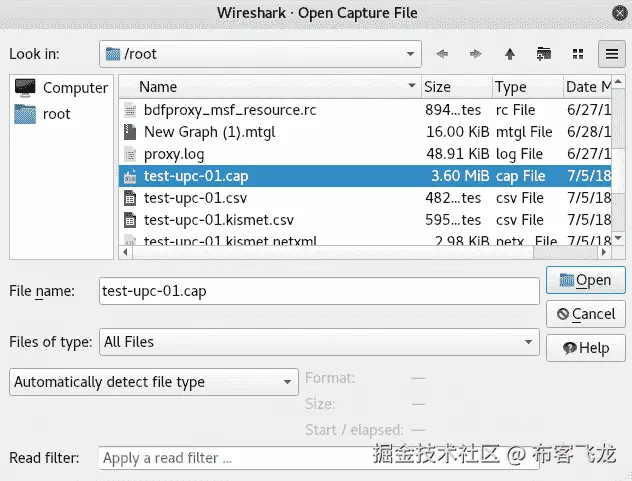Click the Open button
This screenshot has width=632, height=481.
click(586, 280)
